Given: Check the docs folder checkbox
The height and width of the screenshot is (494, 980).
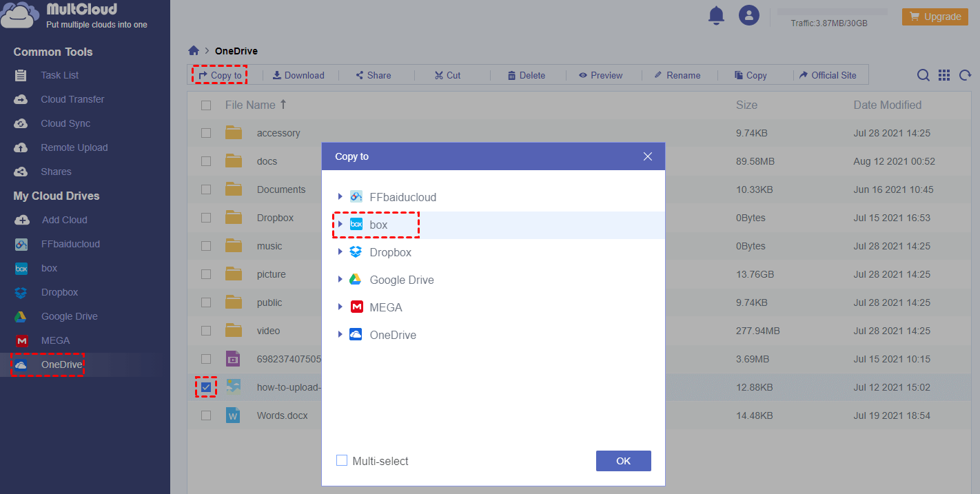Looking at the screenshot, I should [206, 161].
